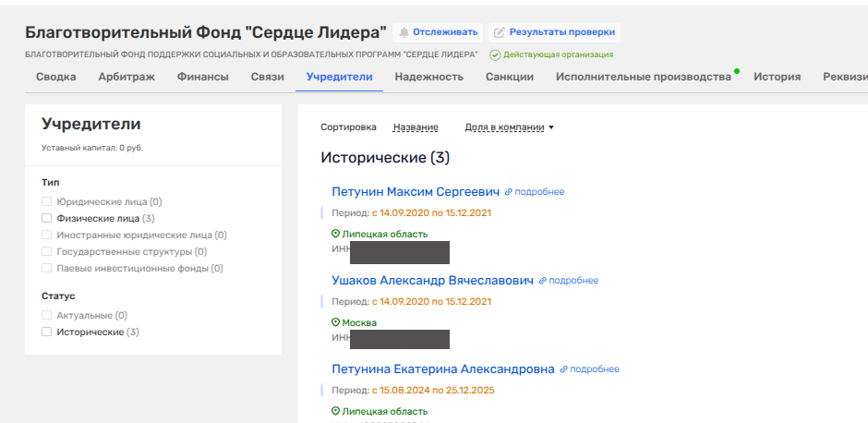This screenshot has width=868, height=423.
Task: Click the green dot on Исполнительные производства
Action: [x=737, y=71]
